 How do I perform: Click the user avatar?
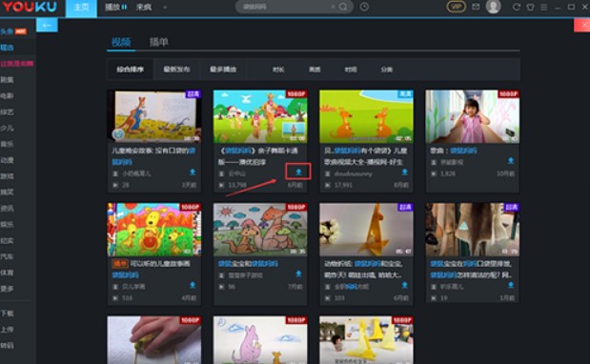click(x=494, y=7)
